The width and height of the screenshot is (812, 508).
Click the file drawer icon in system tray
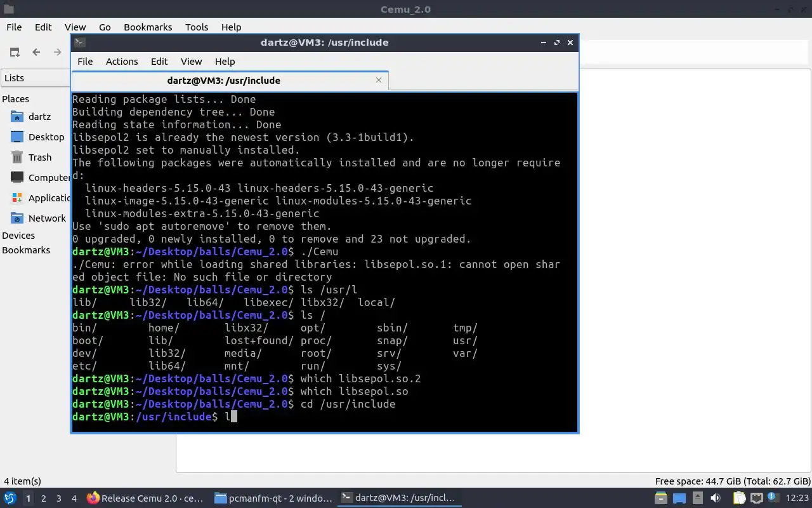tap(660, 498)
